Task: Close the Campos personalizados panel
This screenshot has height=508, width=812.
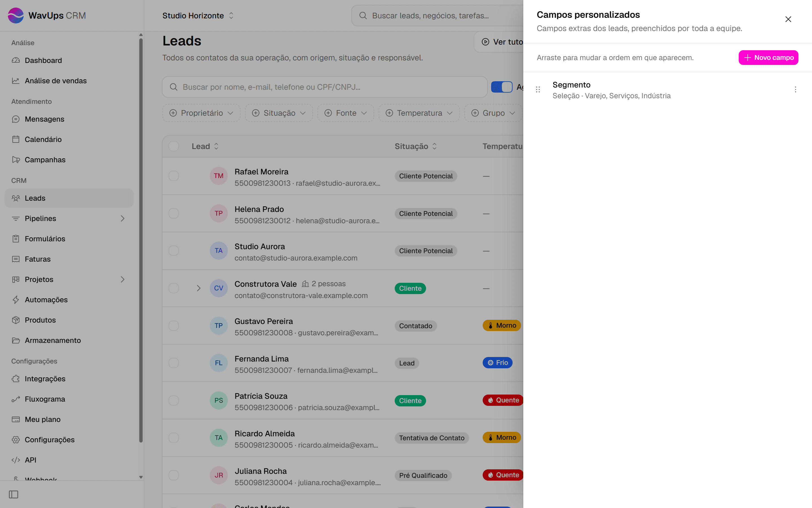Action: [x=788, y=19]
